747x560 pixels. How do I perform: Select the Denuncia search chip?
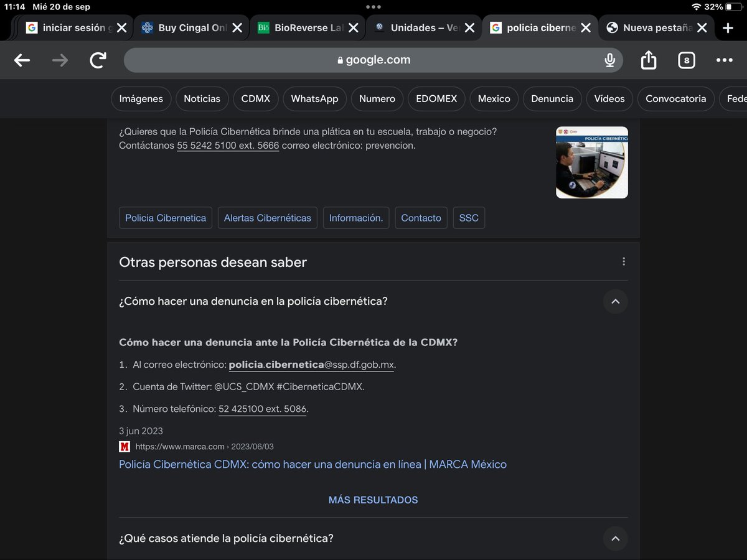pyautogui.click(x=552, y=98)
